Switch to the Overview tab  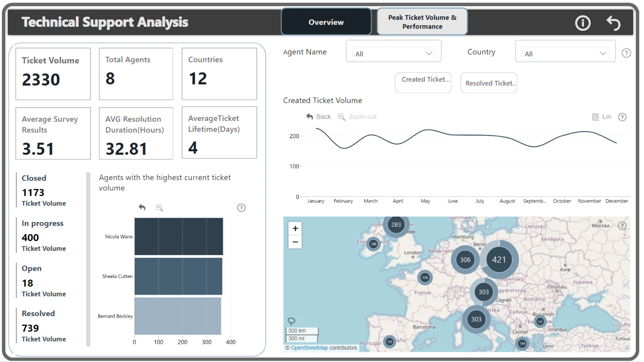326,22
